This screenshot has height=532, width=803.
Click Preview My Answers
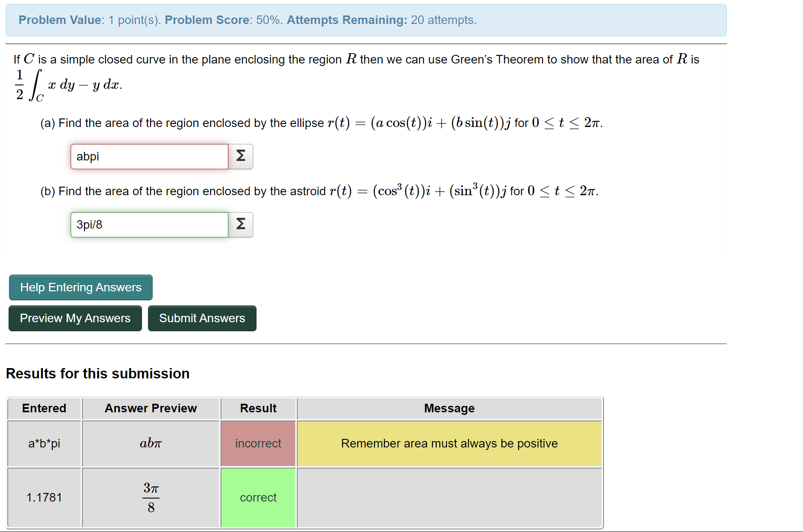click(75, 318)
